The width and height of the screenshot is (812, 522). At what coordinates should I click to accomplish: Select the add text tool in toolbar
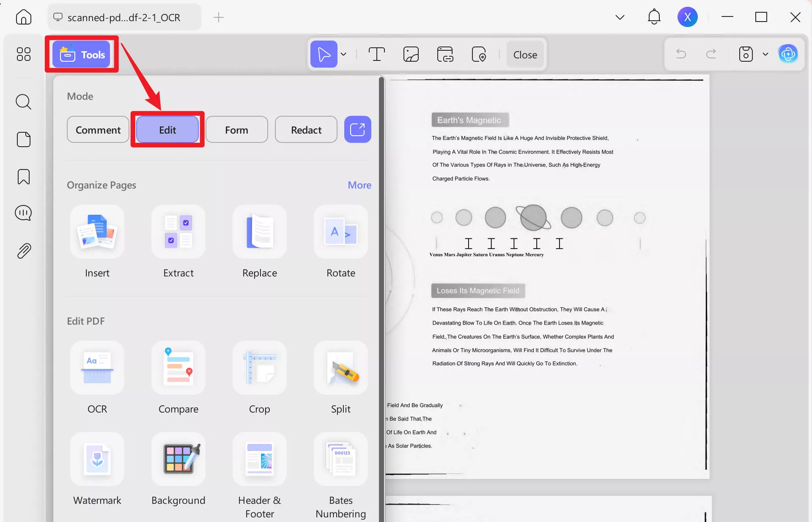pos(376,55)
